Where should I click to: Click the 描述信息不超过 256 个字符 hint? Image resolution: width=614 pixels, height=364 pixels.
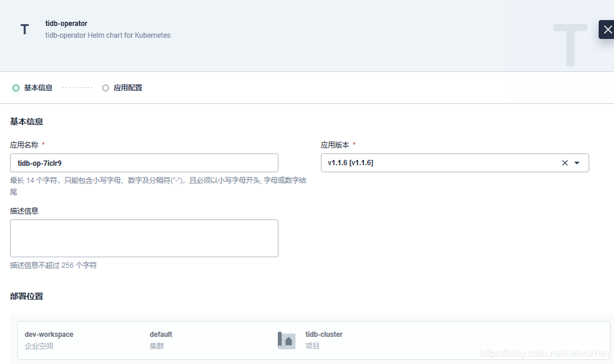click(53, 265)
